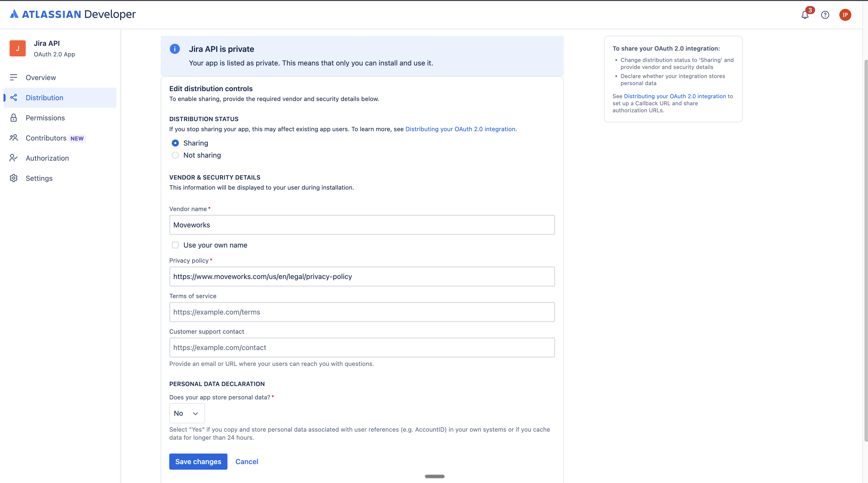Open Distributing your OAuth 2.0 integration link in status text

coord(461,129)
